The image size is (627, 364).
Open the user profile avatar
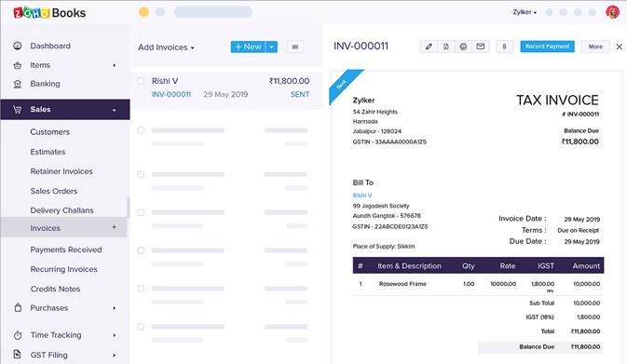(x=612, y=12)
